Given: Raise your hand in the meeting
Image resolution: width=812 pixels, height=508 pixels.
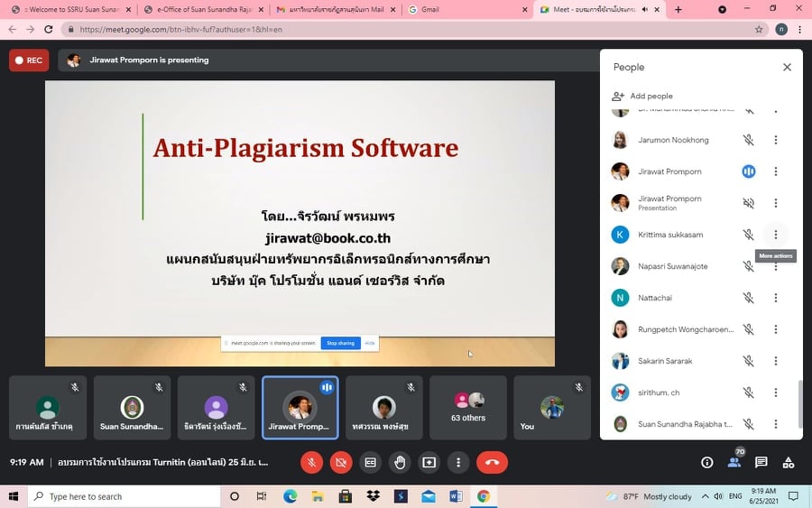Looking at the screenshot, I should click(400, 462).
